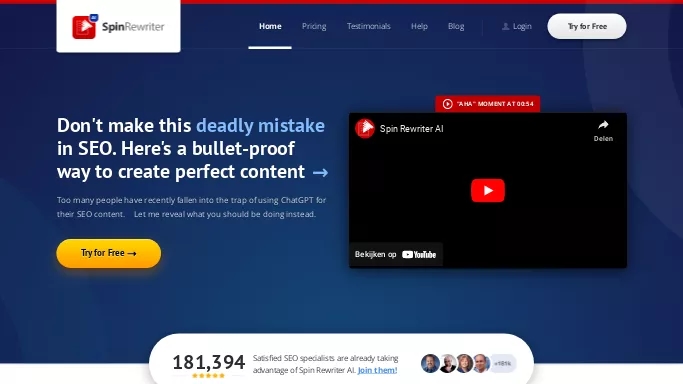The image size is (683, 384).
Task: Play the YouTube video
Action: click(x=488, y=190)
